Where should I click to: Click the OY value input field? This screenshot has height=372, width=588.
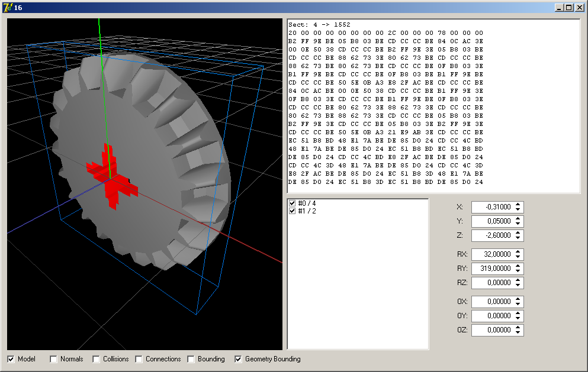point(491,316)
